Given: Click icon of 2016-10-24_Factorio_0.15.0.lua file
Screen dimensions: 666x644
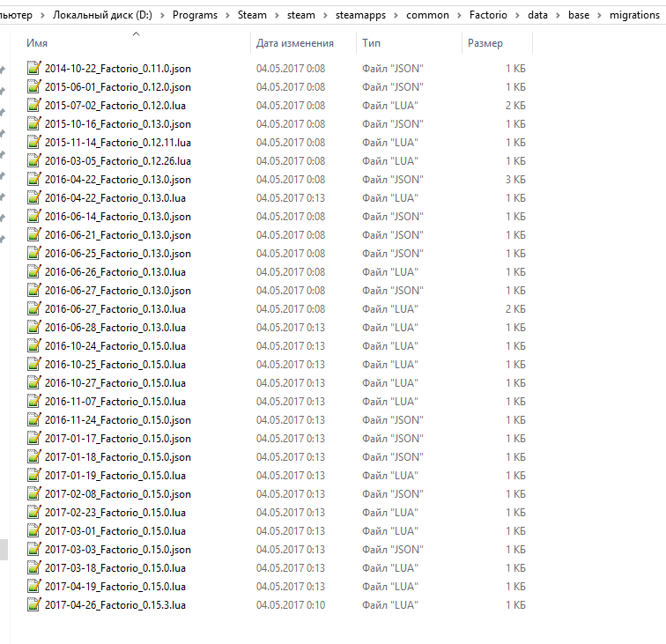Looking at the screenshot, I should click(x=34, y=345).
